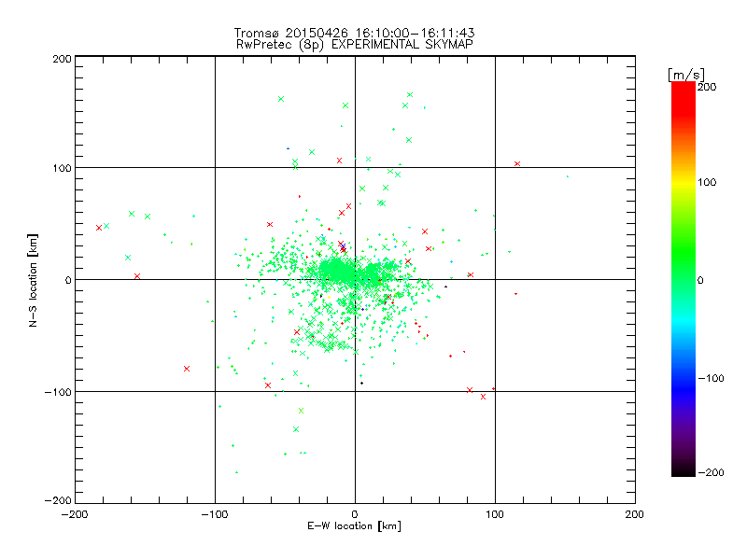Click the x-axis '100' tick label
The width and height of the screenshot is (747, 560).
(495, 514)
